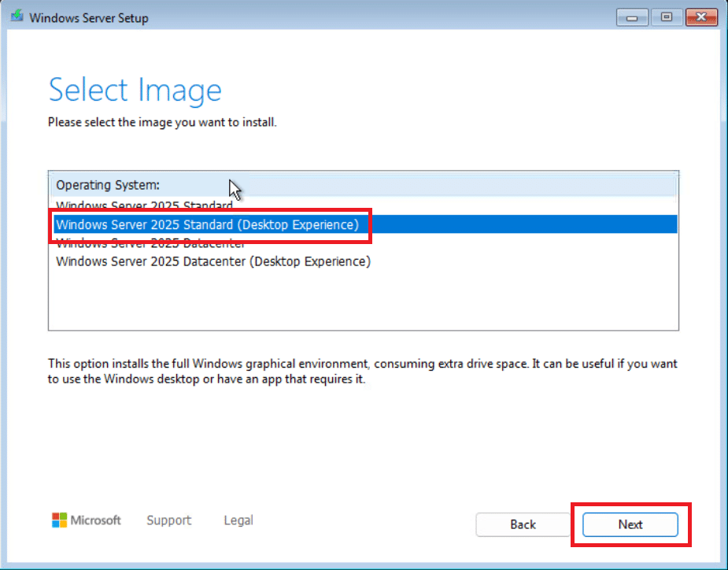The image size is (728, 570).
Task: Click the Windows Server Setup title bar icon
Action: tap(17, 17)
